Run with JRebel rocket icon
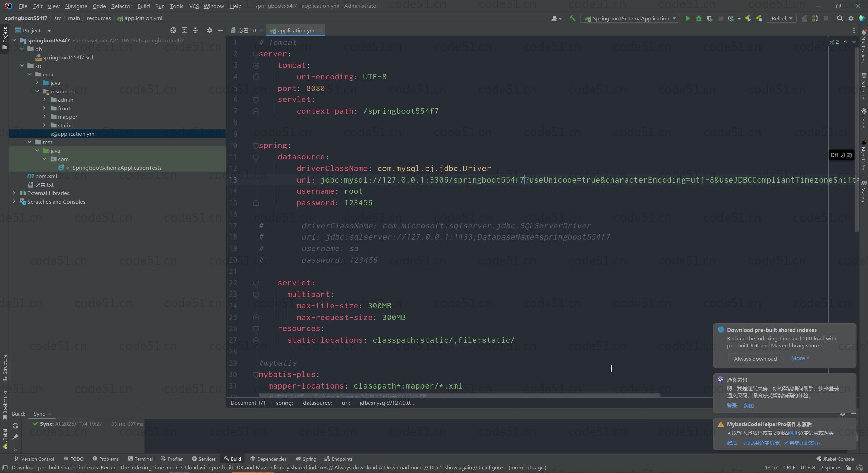868x473 pixels. click(x=748, y=18)
